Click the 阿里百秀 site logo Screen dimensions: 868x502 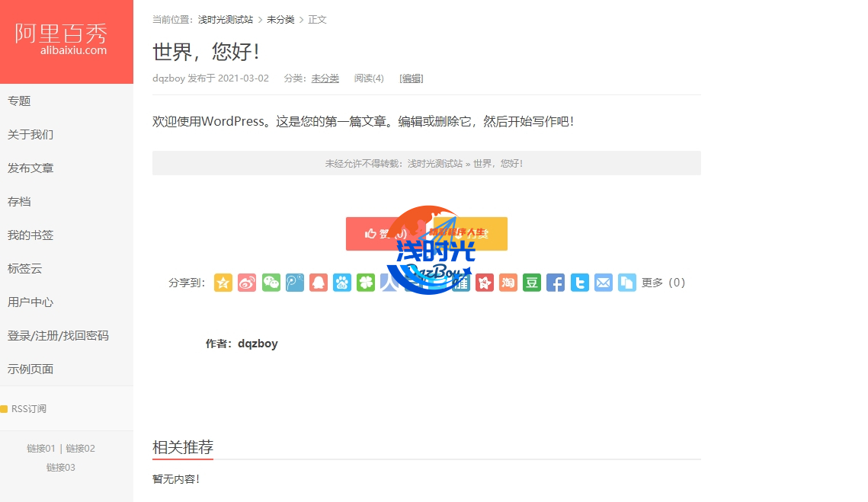[61, 40]
